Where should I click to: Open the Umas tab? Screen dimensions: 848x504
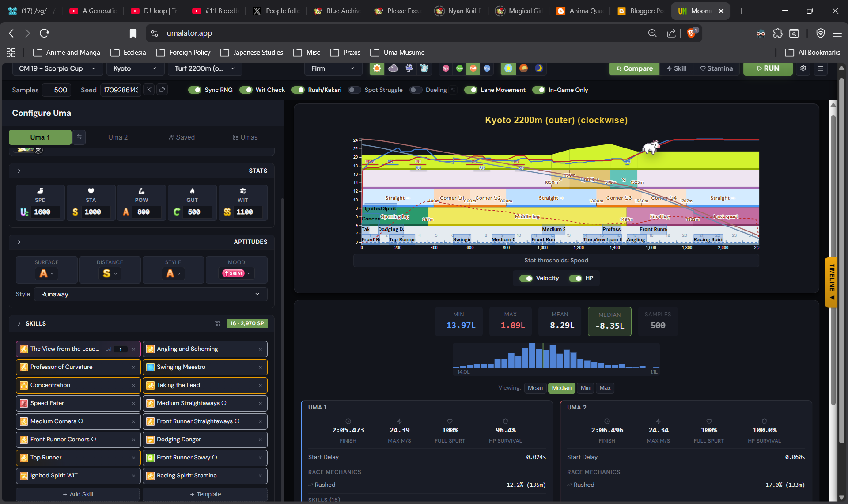(x=245, y=137)
